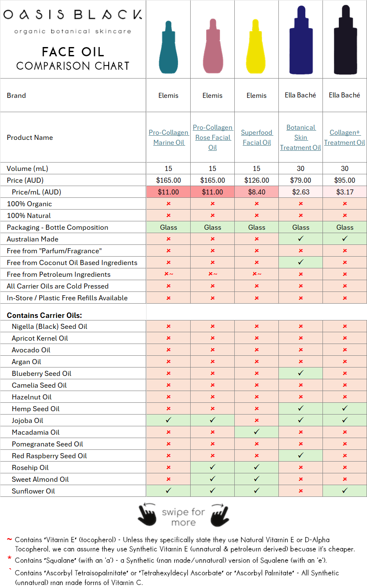Click the 'Argan Oil' row label

[26, 362]
